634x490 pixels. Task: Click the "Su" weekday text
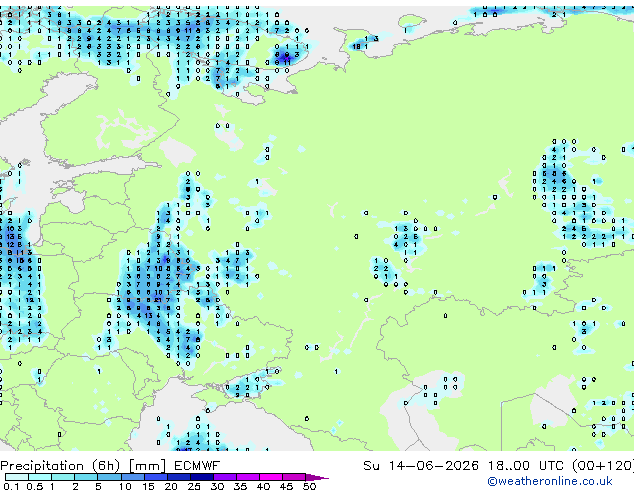tap(371, 466)
